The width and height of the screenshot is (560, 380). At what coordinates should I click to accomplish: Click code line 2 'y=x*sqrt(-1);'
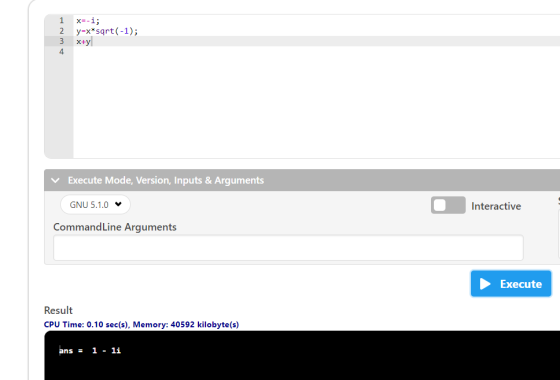tap(107, 31)
